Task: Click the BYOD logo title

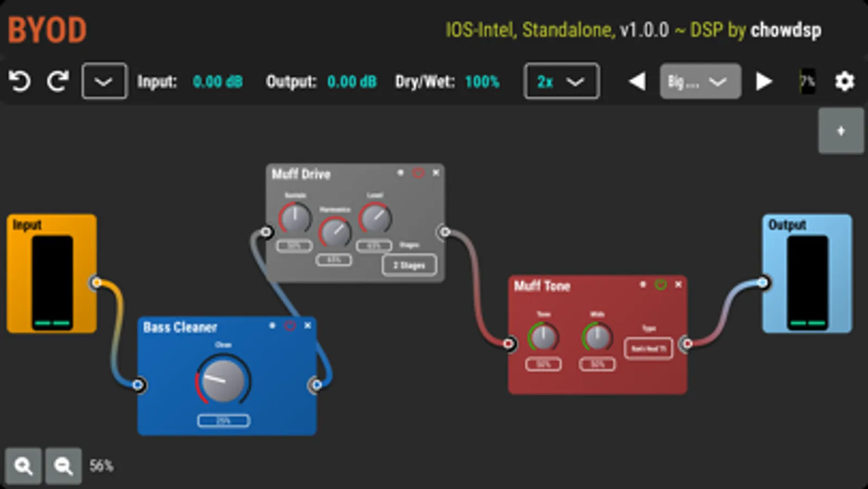Action: point(47,30)
